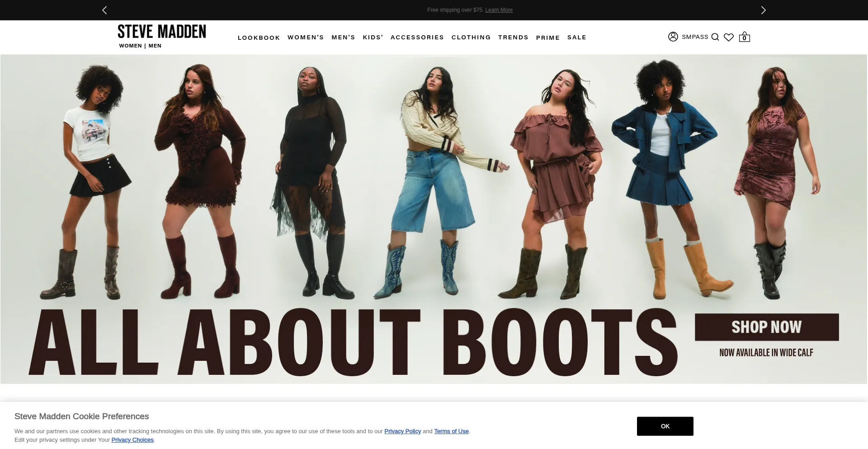Expand the Clothing navigation menu
The height and width of the screenshot is (449, 868).
tap(471, 38)
